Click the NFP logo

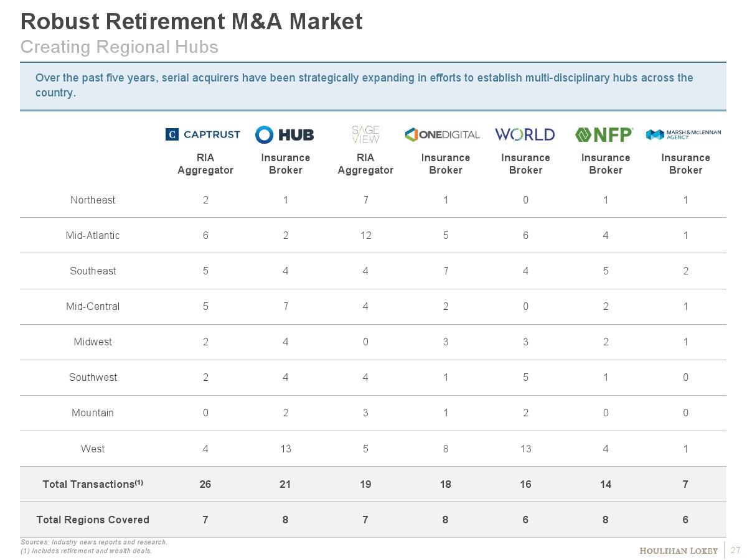coord(604,134)
